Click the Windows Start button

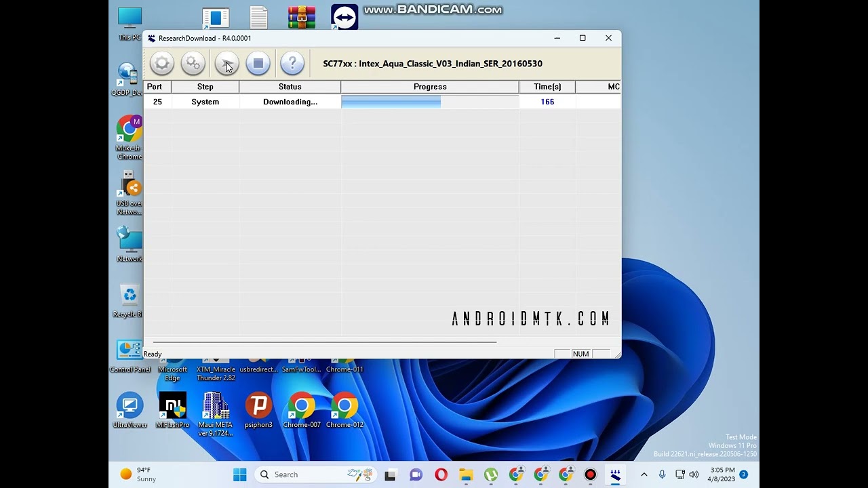tap(240, 474)
